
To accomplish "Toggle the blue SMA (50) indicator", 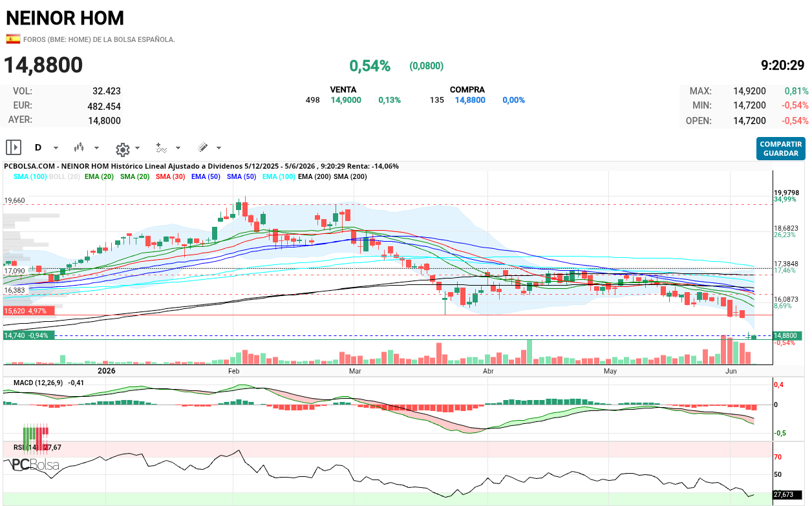I will tap(242, 176).
